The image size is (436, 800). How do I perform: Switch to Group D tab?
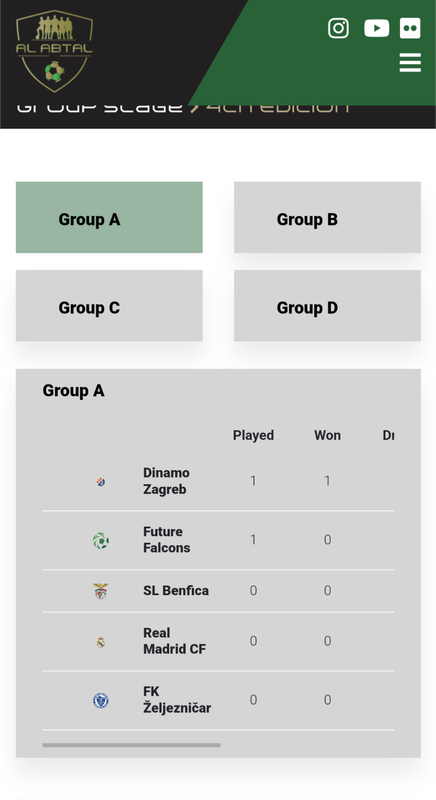[x=327, y=306]
